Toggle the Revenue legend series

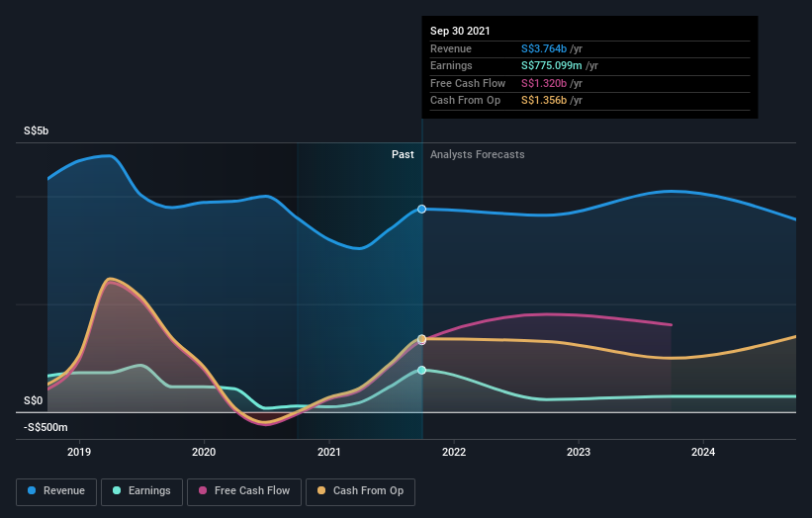[56, 491]
